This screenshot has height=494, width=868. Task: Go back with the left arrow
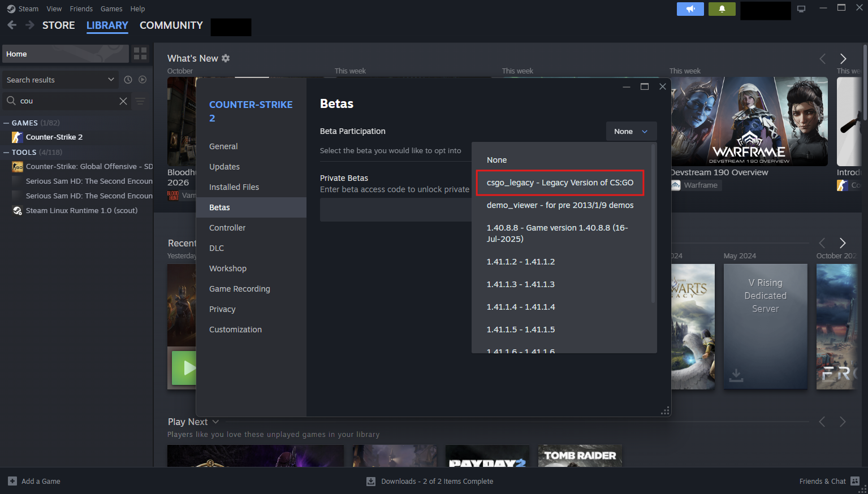coord(12,25)
